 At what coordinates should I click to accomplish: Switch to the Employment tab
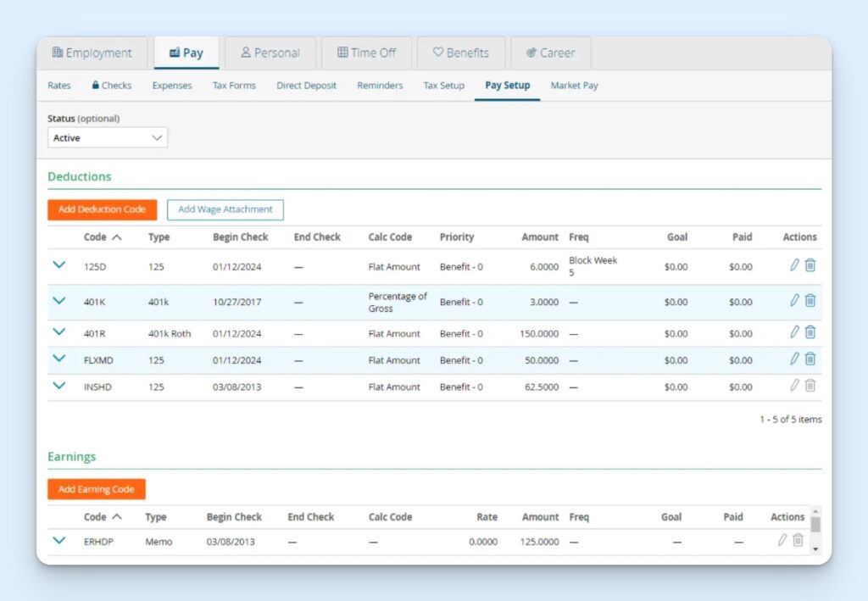[92, 53]
